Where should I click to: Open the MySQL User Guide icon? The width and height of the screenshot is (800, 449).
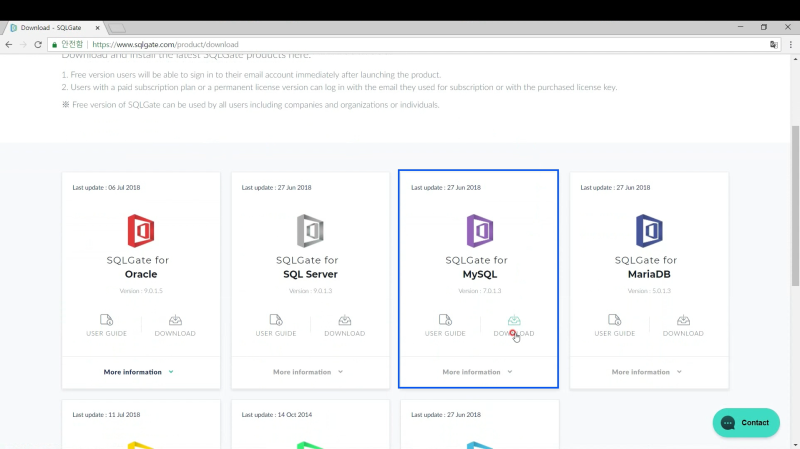[445, 320]
